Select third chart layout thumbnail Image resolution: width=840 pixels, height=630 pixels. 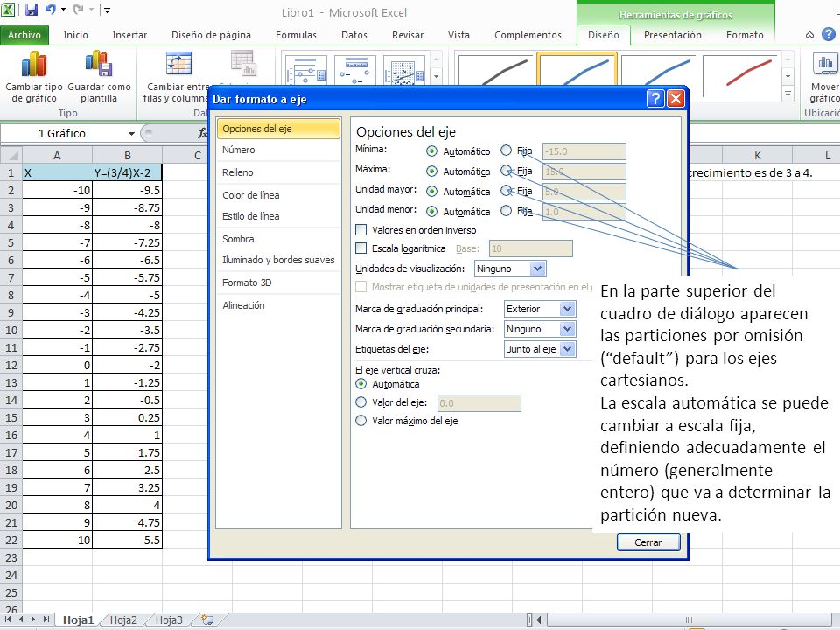click(x=404, y=69)
